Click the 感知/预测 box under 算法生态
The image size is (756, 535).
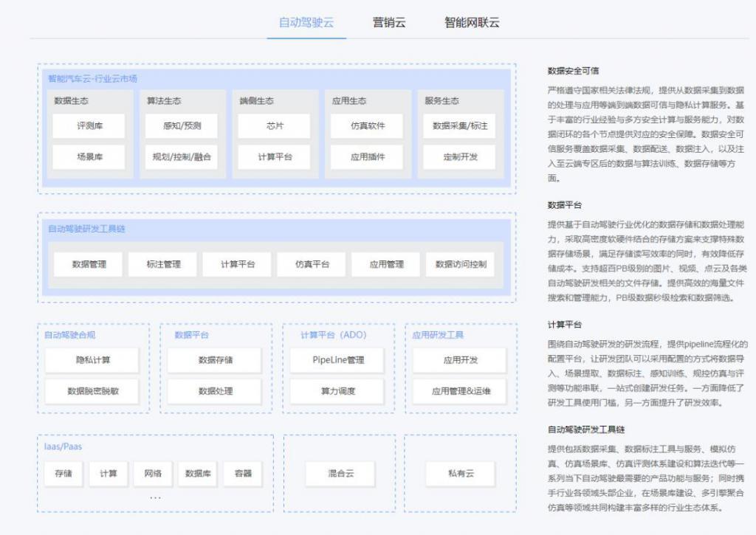coord(182,125)
